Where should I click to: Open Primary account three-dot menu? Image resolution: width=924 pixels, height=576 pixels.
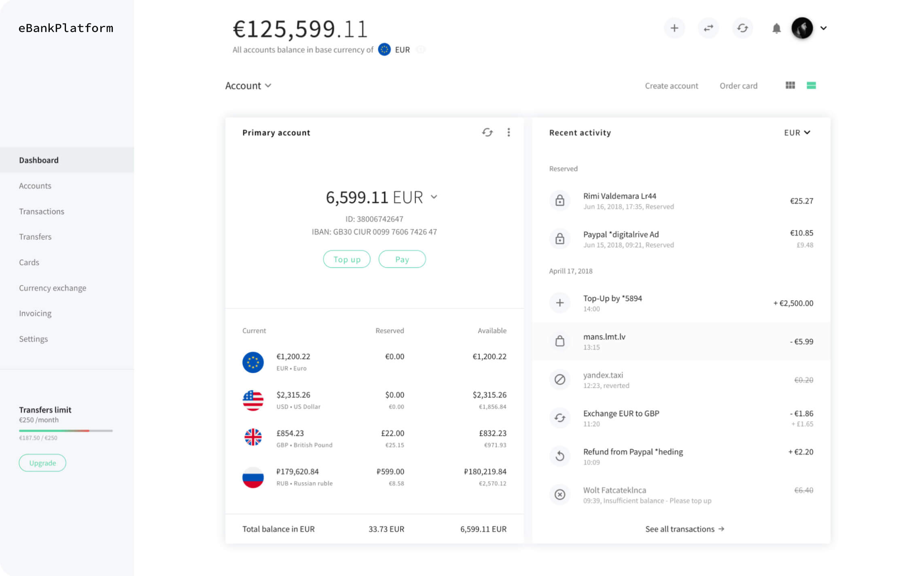tap(509, 132)
